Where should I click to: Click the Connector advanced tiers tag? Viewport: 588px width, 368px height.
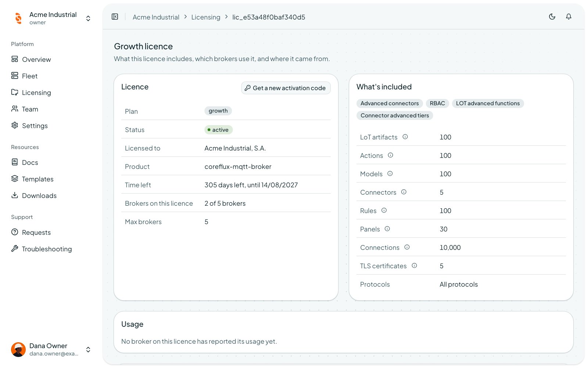coord(395,116)
